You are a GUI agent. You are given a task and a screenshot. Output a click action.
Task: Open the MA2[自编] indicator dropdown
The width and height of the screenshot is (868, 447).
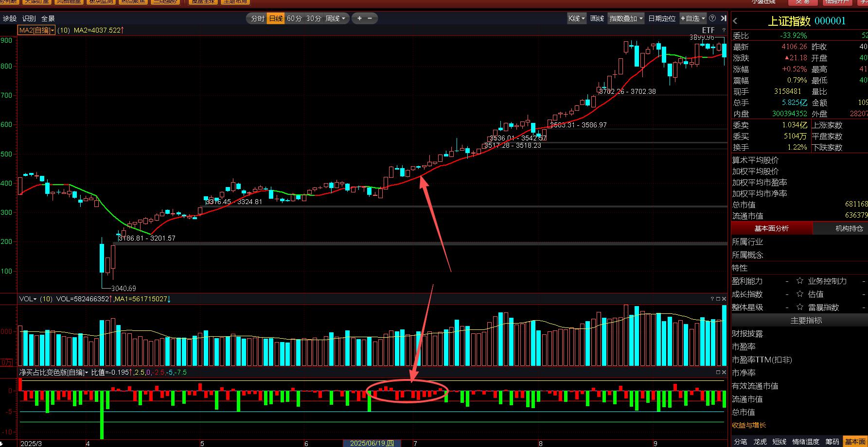coord(36,30)
